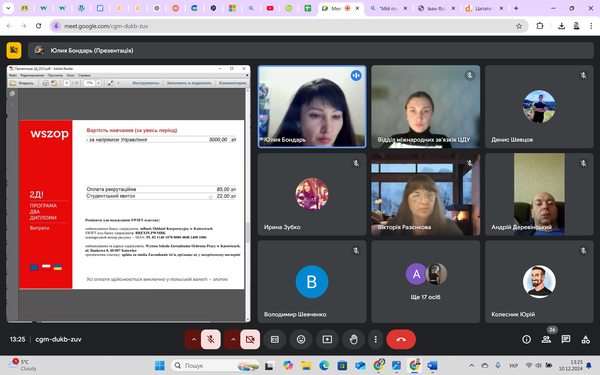Image resolution: width=600 pixels, height=375 pixels.
Task: Click the 'Ще 17 осіб' participants tile
Action: pyautogui.click(x=426, y=282)
